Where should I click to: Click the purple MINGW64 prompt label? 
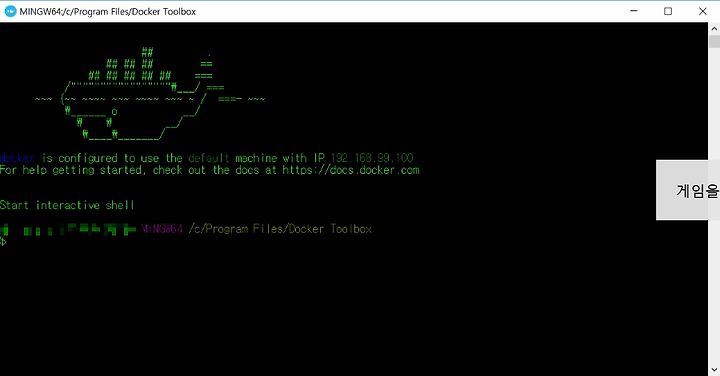click(x=163, y=229)
